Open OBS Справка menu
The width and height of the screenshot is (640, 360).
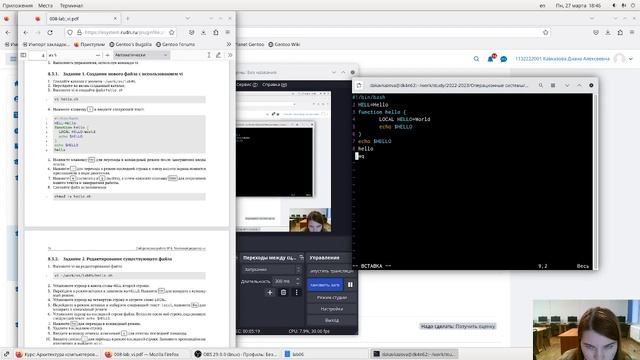(x=274, y=84)
